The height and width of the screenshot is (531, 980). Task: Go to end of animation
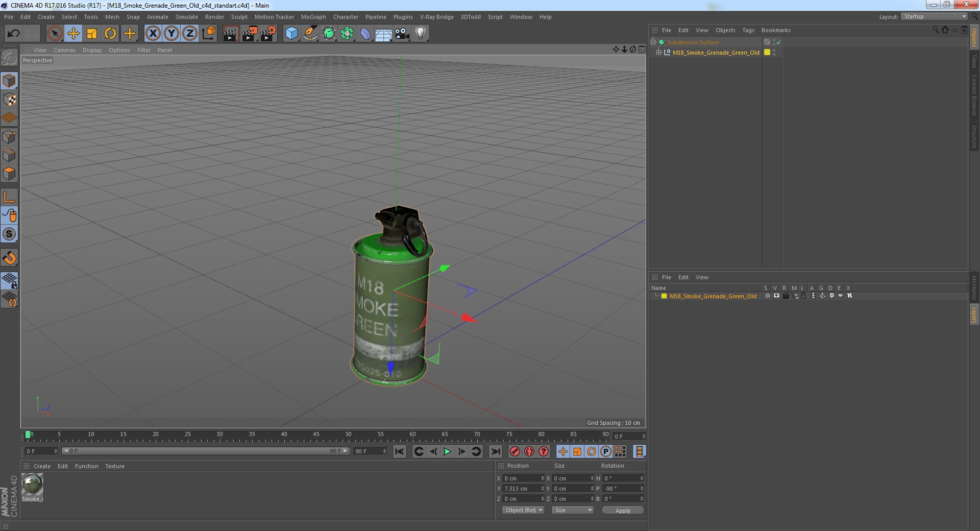click(495, 451)
